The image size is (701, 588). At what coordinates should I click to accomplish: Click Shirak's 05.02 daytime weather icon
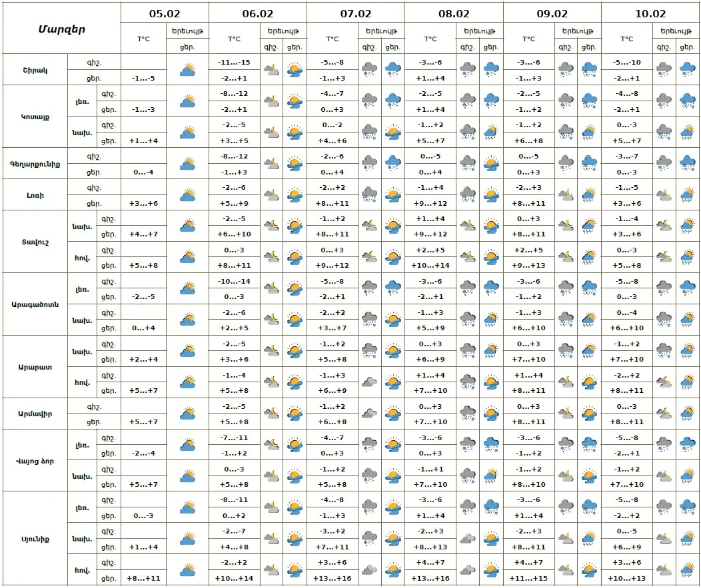click(x=187, y=70)
